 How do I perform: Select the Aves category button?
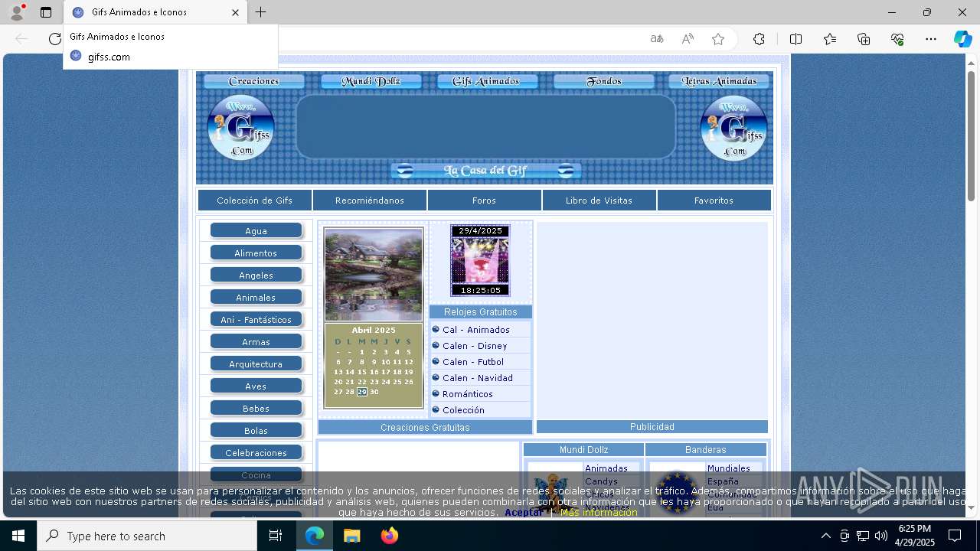256,386
